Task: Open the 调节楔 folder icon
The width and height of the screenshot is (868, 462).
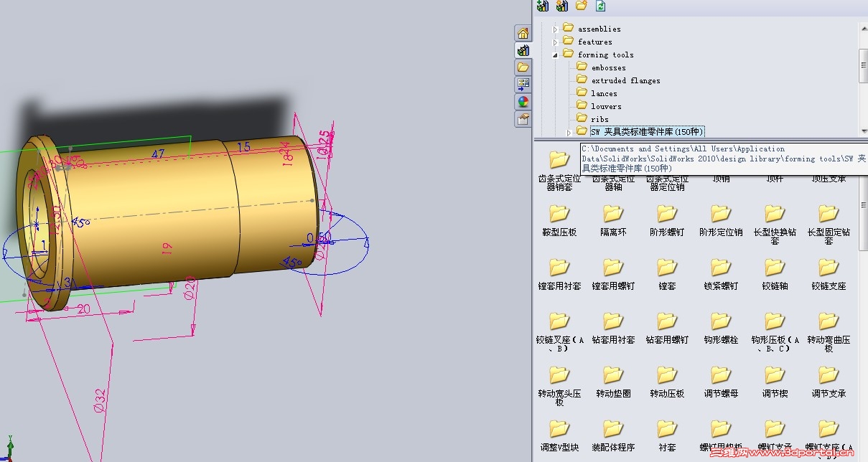Action: [775, 375]
